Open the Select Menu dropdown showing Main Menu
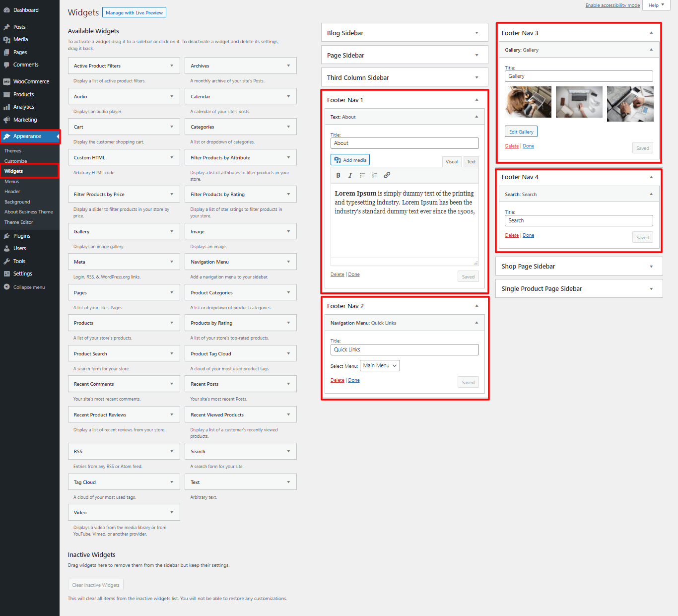Screen dimensions: 678x616 [380, 366]
